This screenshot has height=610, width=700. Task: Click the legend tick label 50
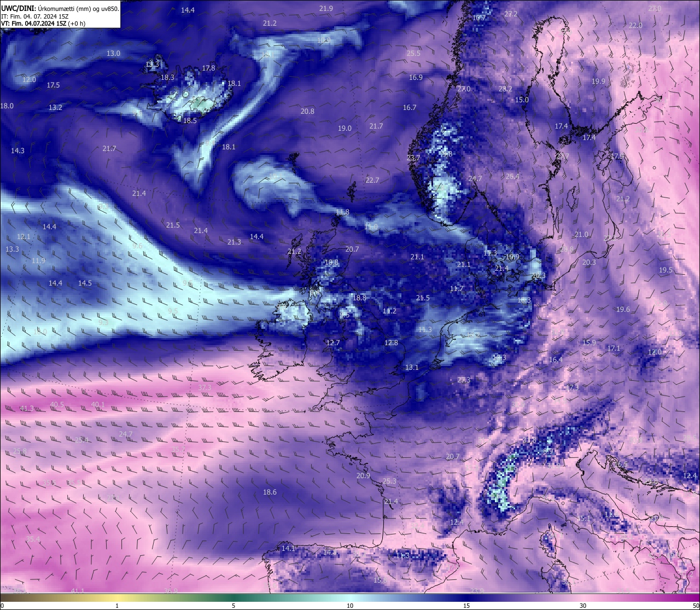696,606
